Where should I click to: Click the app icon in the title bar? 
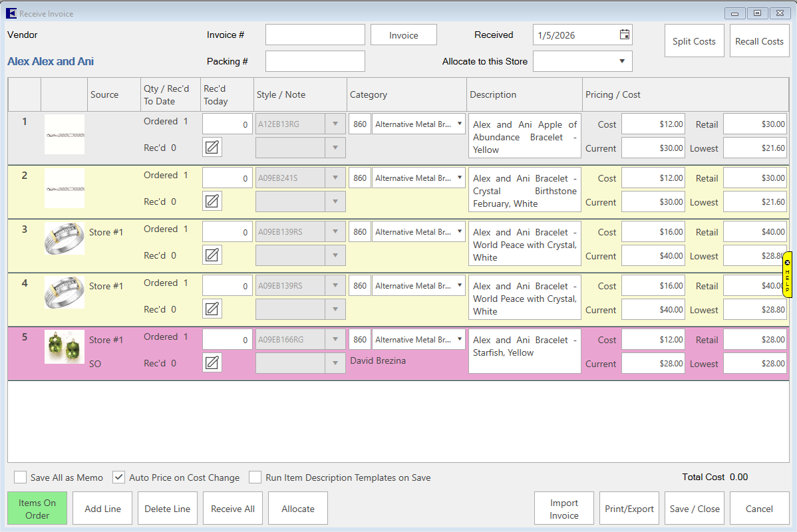point(11,13)
